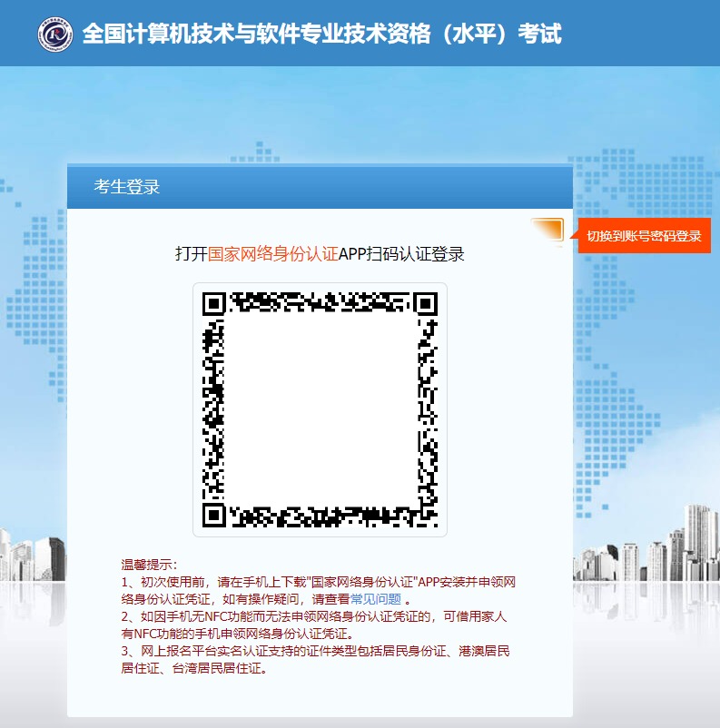The width and height of the screenshot is (720, 728).
Task: Open the 常见问题 FAQ link
Action: tap(376, 599)
